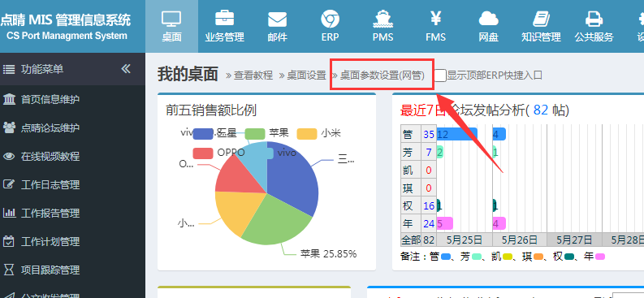644x298 pixels.
Task: Collapse the 功能菜单 sidebar with chevron
Action: tap(126, 68)
